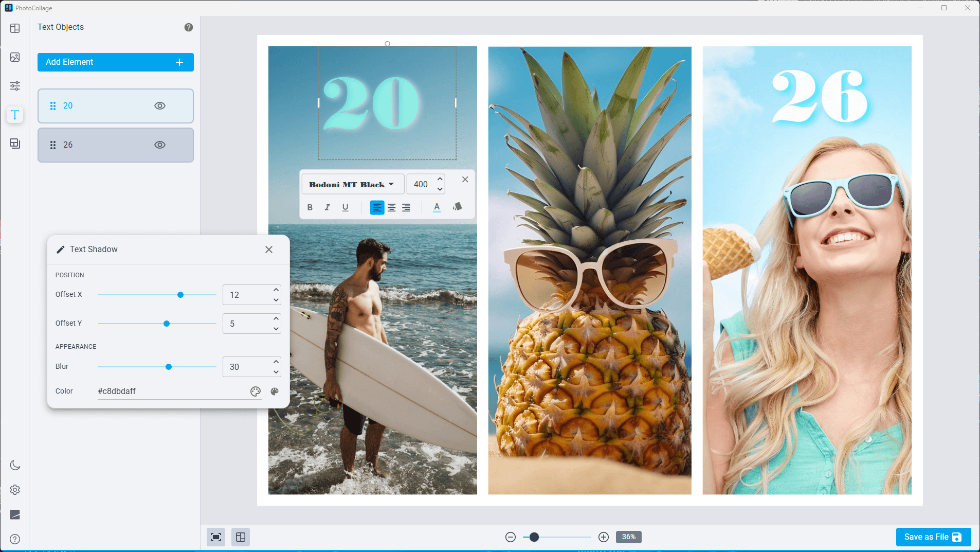
Task: Toggle visibility of '26' text object
Action: [x=160, y=145]
